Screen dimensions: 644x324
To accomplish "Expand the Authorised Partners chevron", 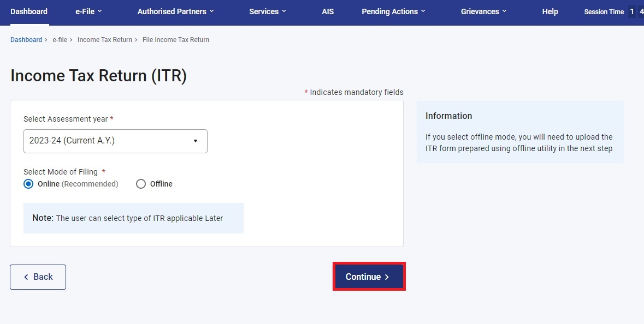I will 211,11.
